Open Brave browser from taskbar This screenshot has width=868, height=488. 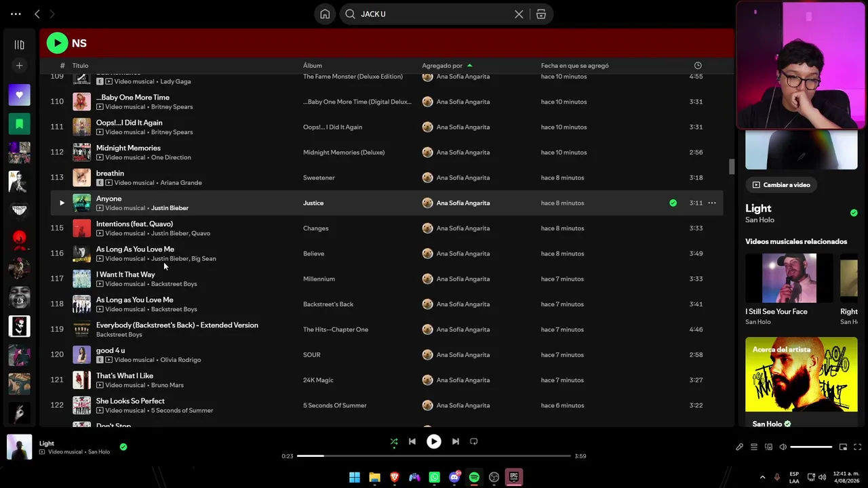395,477
